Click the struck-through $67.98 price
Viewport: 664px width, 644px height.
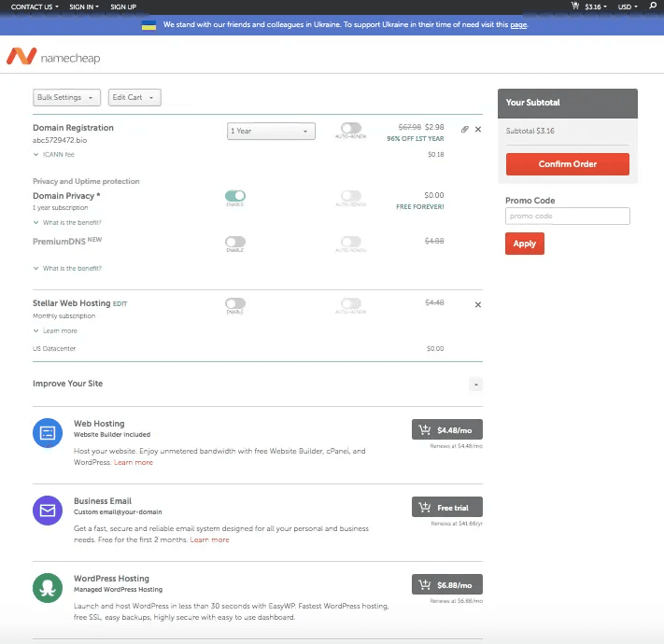(x=409, y=127)
